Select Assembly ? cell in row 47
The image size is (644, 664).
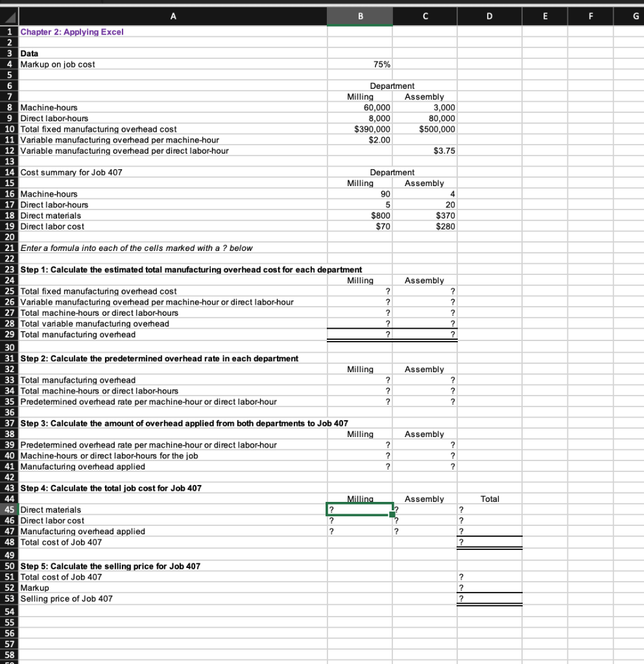[425, 531]
